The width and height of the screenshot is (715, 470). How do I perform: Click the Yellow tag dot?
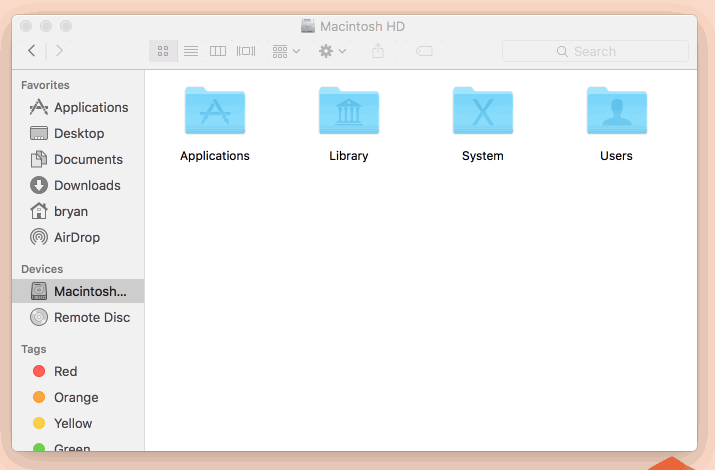click(x=39, y=423)
